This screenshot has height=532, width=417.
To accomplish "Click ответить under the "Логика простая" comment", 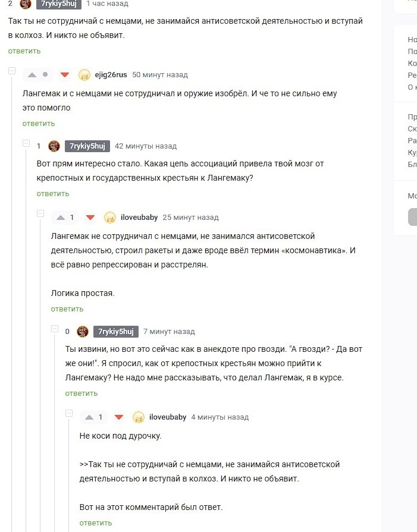I will coord(67,309).
